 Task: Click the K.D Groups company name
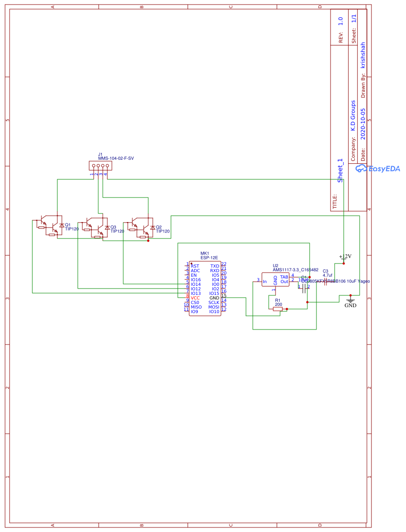pyautogui.click(x=353, y=116)
